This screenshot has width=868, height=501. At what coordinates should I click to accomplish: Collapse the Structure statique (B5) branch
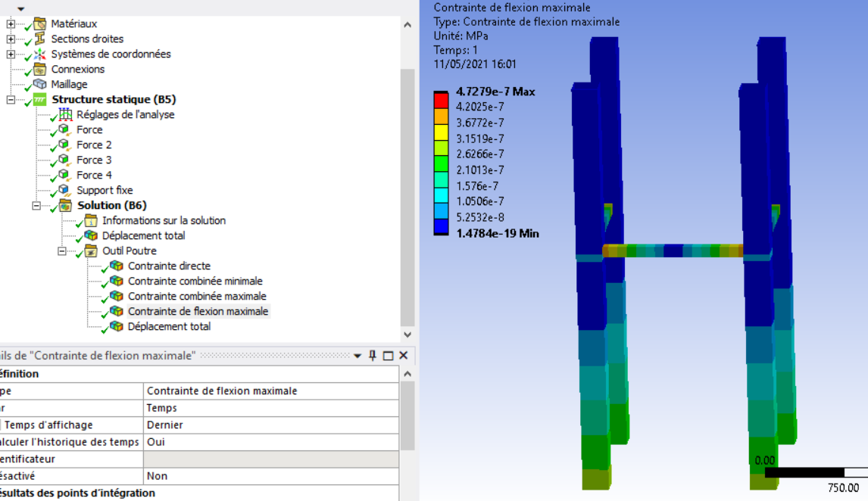click(x=11, y=100)
